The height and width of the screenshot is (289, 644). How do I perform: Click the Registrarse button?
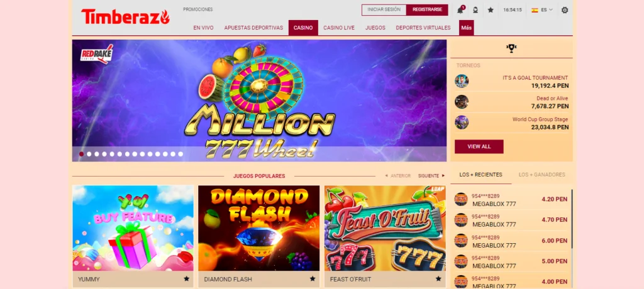(x=427, y=10)
